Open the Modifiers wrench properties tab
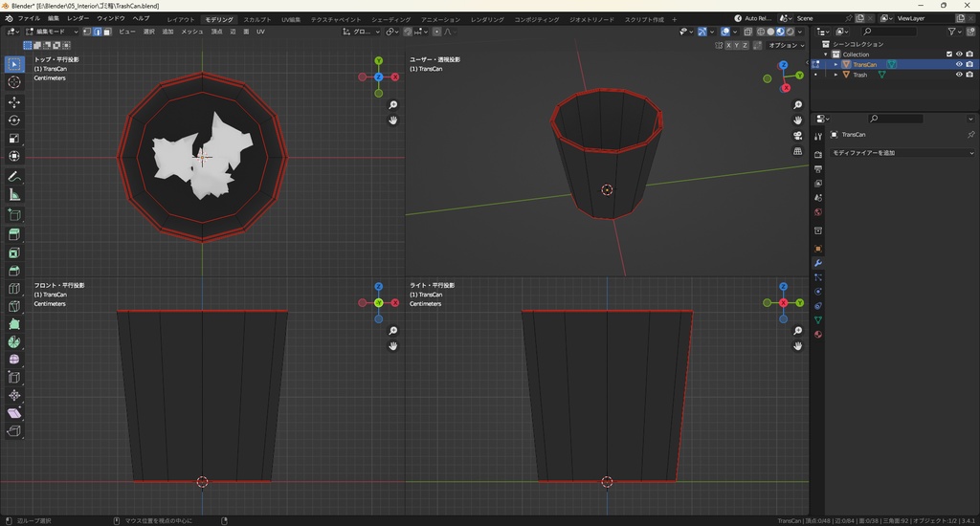 818,263
